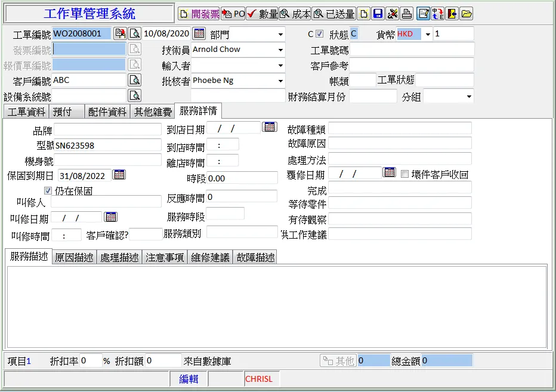Open the 貨幣 currency dropdown (HKD)
This screenshot has width=556, height=392.
tap(428, 35)
